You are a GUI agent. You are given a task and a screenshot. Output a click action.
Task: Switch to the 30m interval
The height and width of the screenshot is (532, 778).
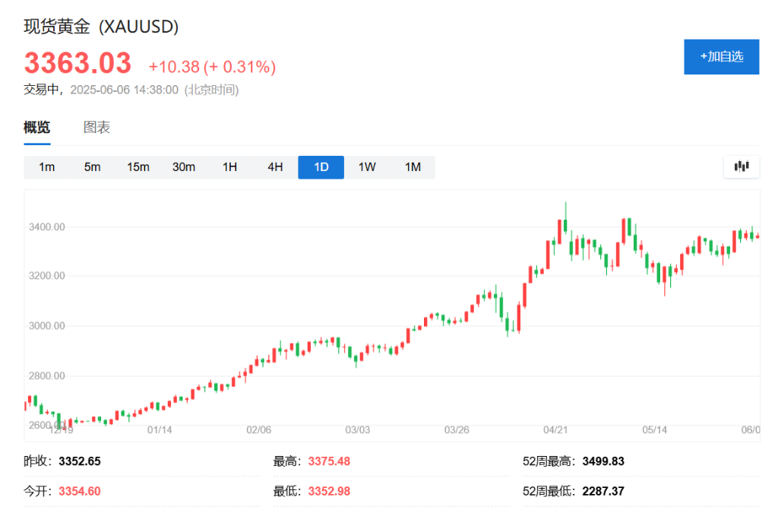(x=184, y=166)
